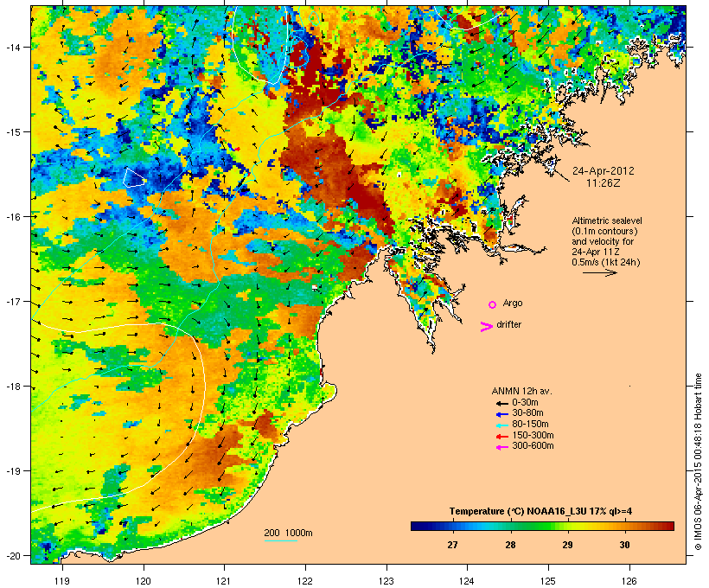
Task: Click the longitude label 124
Action: coord(467,581)
